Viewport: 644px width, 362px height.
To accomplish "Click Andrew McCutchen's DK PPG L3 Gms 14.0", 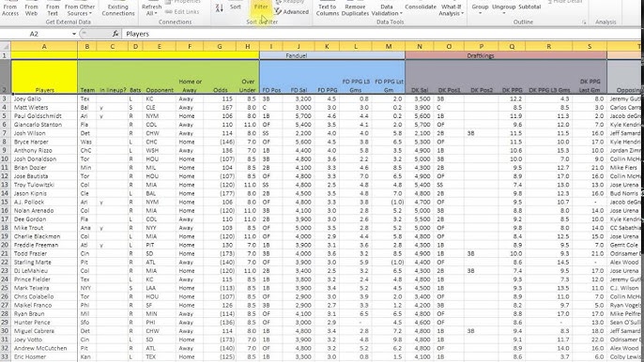I will 548,349.
